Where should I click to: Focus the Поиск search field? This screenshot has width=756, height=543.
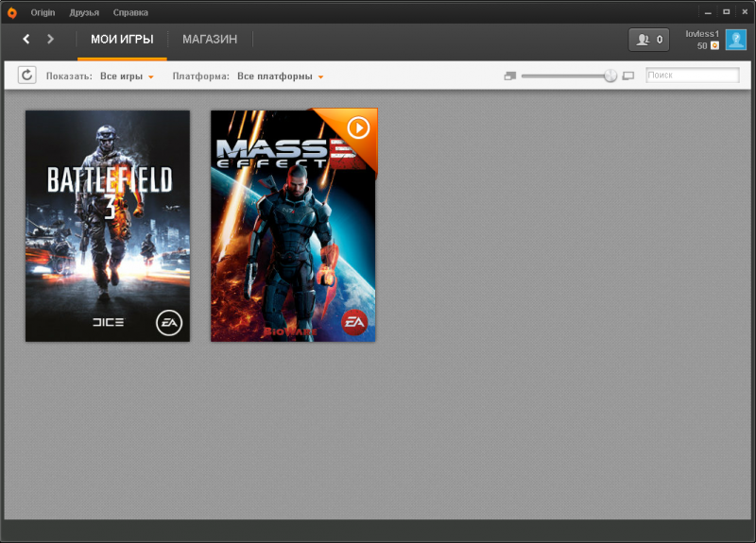point(693,76)
